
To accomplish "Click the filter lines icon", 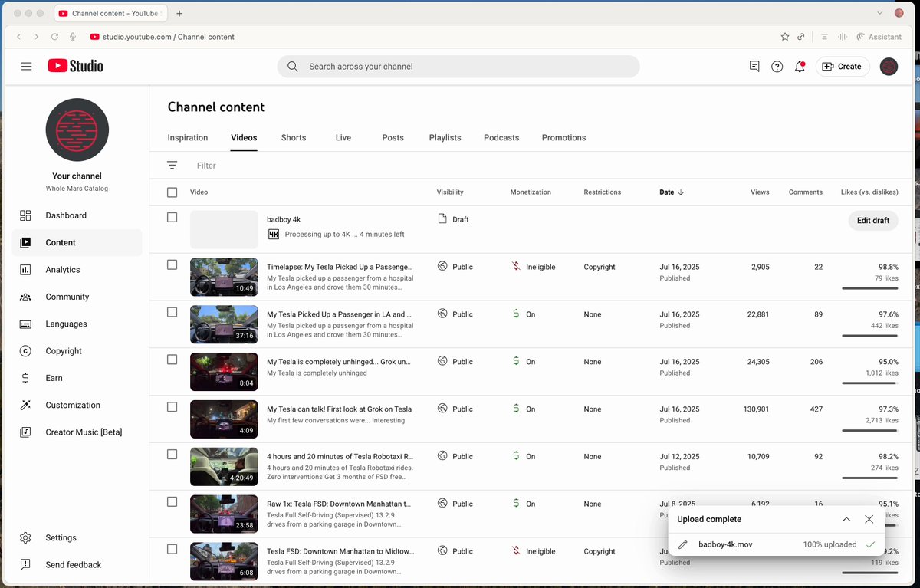I will click(172, 166).
